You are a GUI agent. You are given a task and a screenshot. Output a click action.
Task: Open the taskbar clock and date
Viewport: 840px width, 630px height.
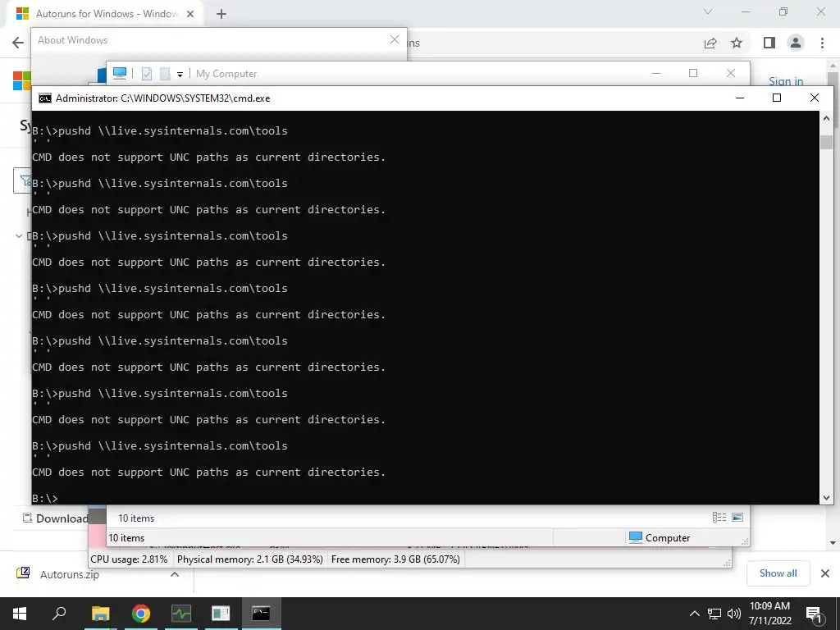point(769,614)
